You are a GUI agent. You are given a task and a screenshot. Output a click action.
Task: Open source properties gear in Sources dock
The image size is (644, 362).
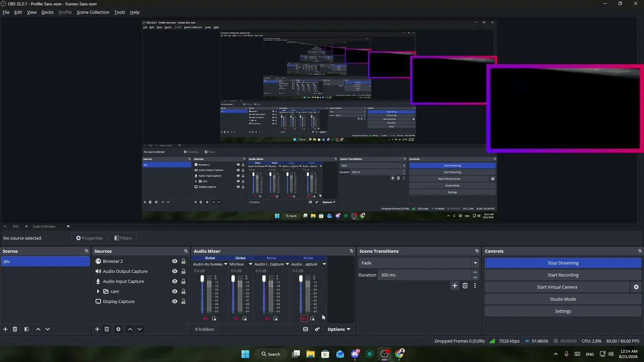[118, 329]
